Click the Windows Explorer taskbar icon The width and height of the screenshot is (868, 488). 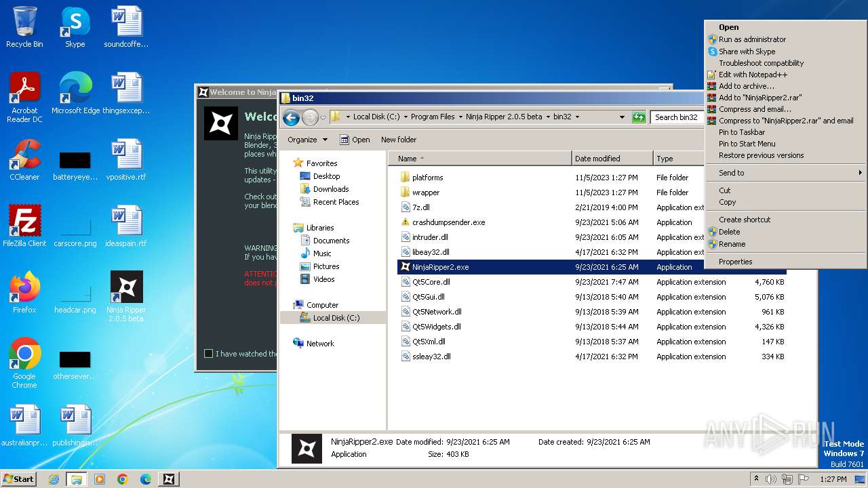pyautogui.click(x=77, y=479)
